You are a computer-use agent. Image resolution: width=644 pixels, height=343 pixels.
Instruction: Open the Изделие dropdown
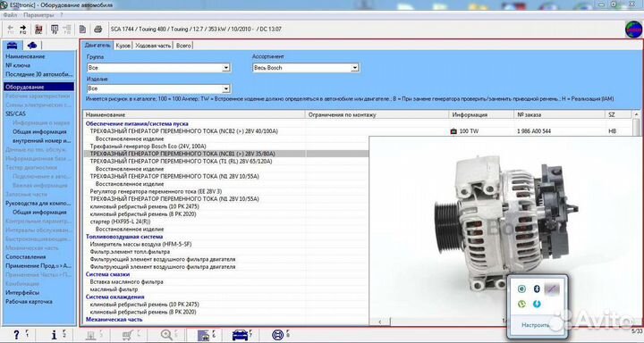point(226,88)
